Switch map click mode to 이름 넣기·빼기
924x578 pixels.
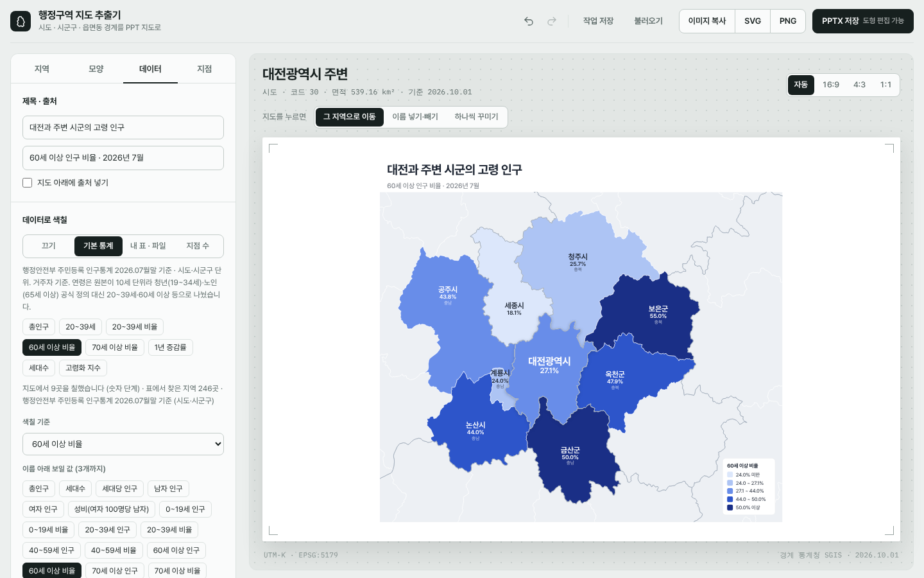(415, 117)
